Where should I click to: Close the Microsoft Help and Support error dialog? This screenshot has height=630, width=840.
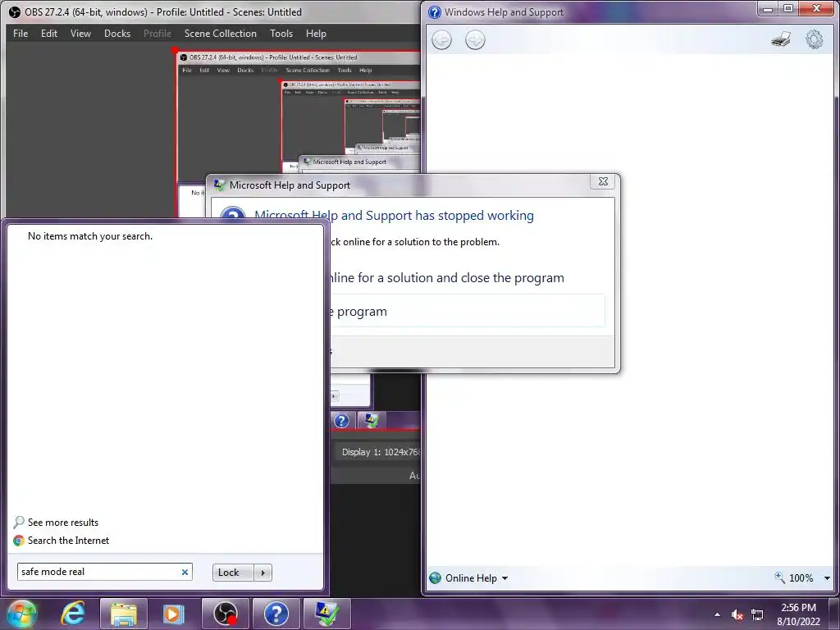(603, 181)
